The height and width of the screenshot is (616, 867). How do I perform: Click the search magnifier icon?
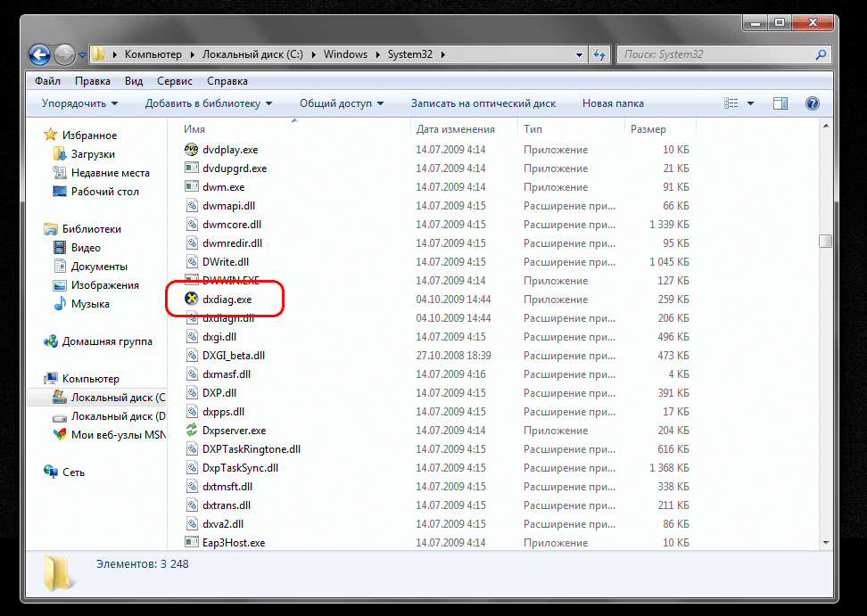(x=822, y=54)
